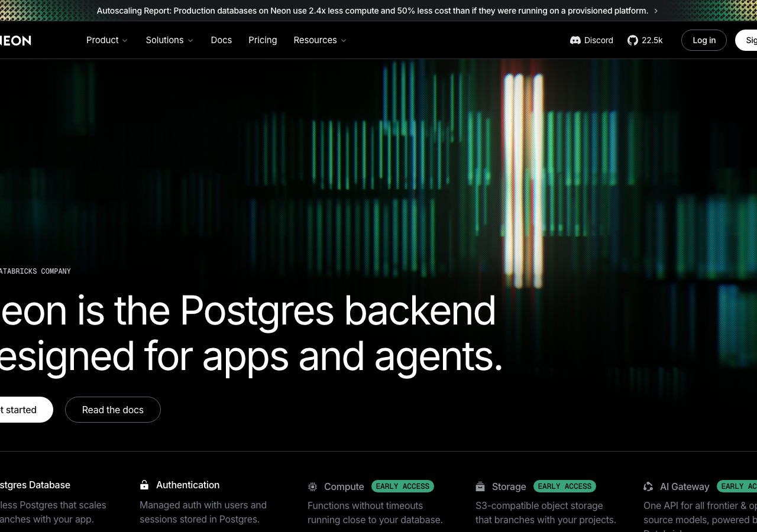This screenshot has height=532, width=757.
Task: Expand the Solutions chevron
Action: (x=190, y=41)
